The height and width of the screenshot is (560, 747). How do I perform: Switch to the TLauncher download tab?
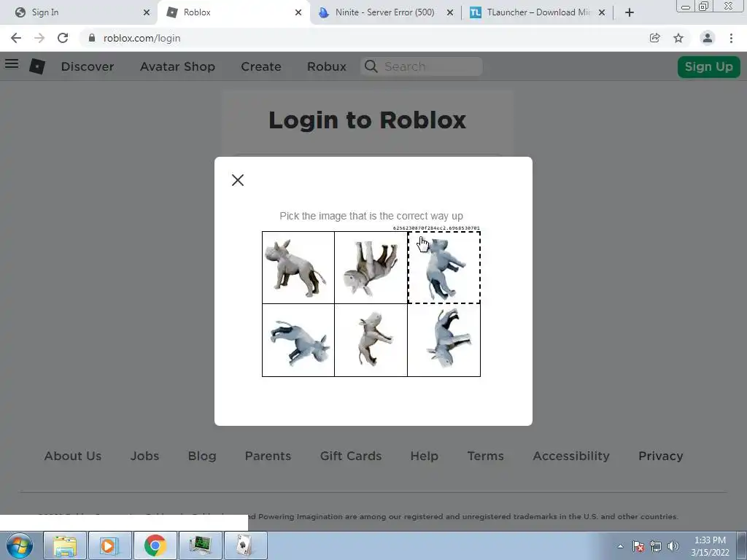pos(536,12)
